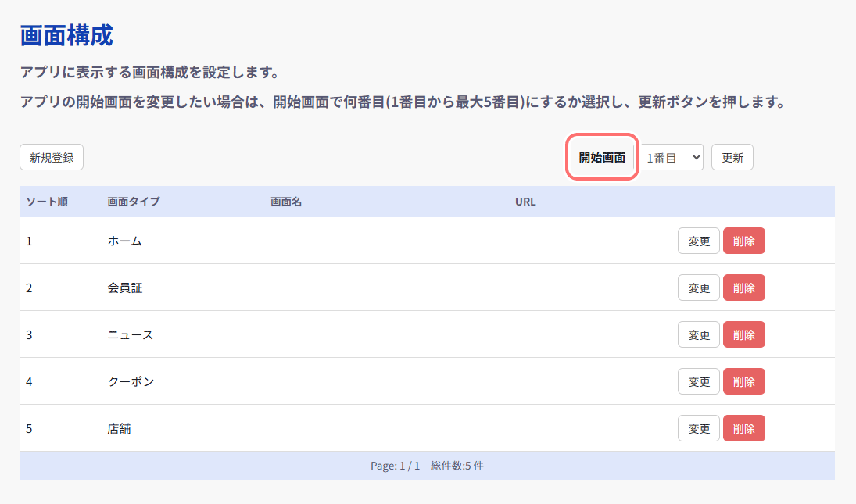Screen dimensions: 856x504
Task: Remove the クーポン row with 削除
Action: [x=743, y=381]
